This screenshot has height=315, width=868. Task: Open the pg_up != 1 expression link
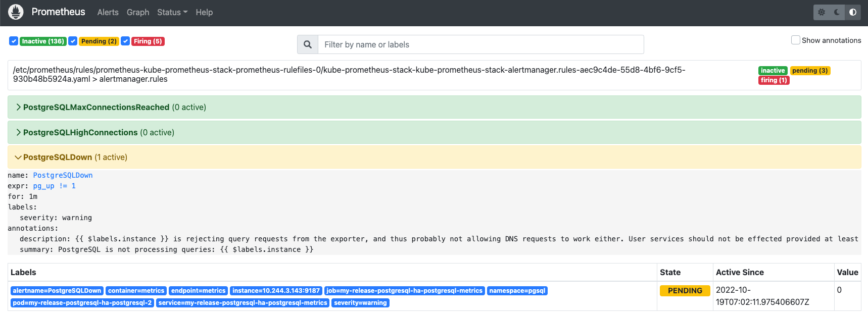tap(55, 186)
